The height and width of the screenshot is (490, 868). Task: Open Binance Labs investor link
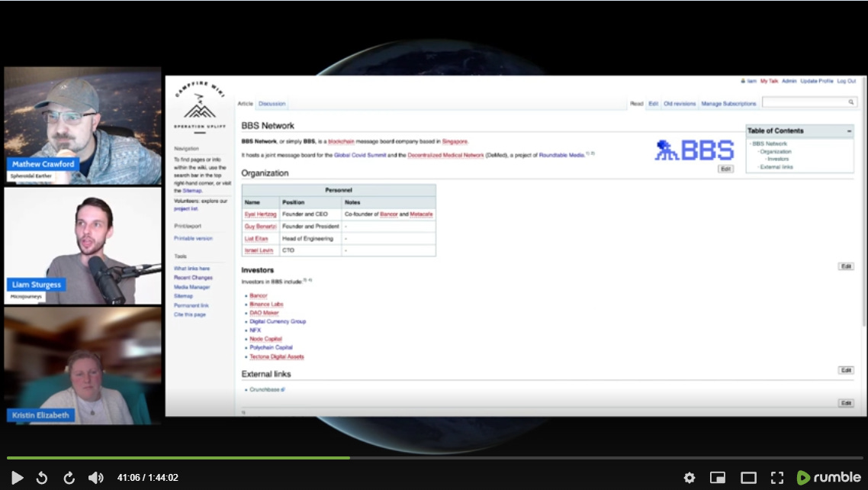click(x=266, y=304)
